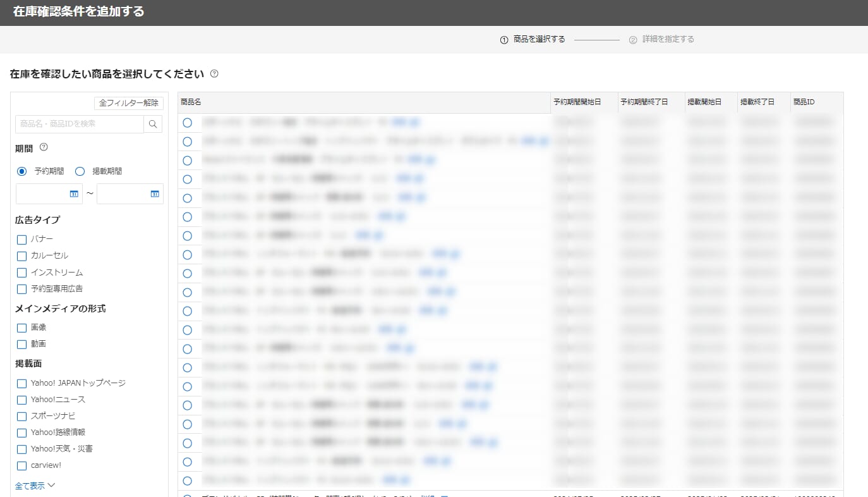Check the カルーセル ad type

pyautogui.click(x=21, y=255)
